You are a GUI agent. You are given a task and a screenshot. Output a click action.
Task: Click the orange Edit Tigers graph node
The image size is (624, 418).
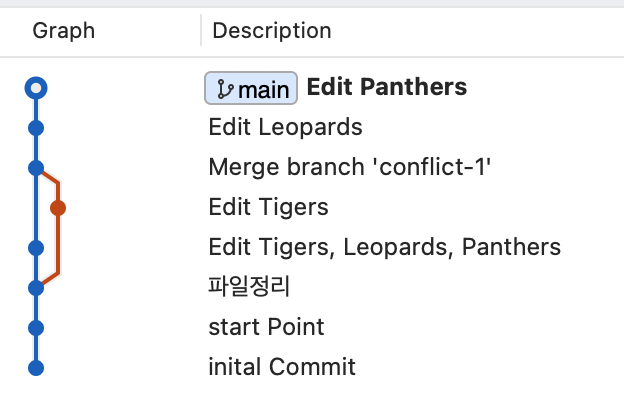tap(58, 208)
